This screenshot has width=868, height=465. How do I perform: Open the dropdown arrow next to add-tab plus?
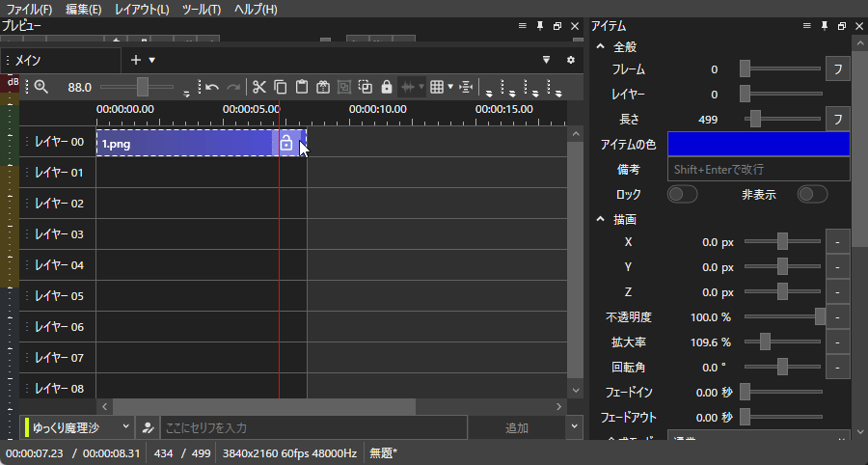(x=152, y=61)
